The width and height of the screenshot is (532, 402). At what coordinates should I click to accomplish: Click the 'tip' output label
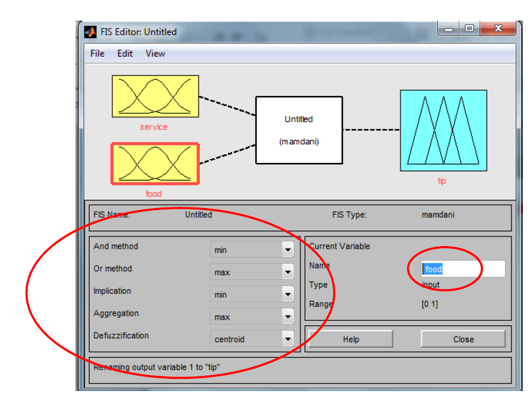pos(442,180)
